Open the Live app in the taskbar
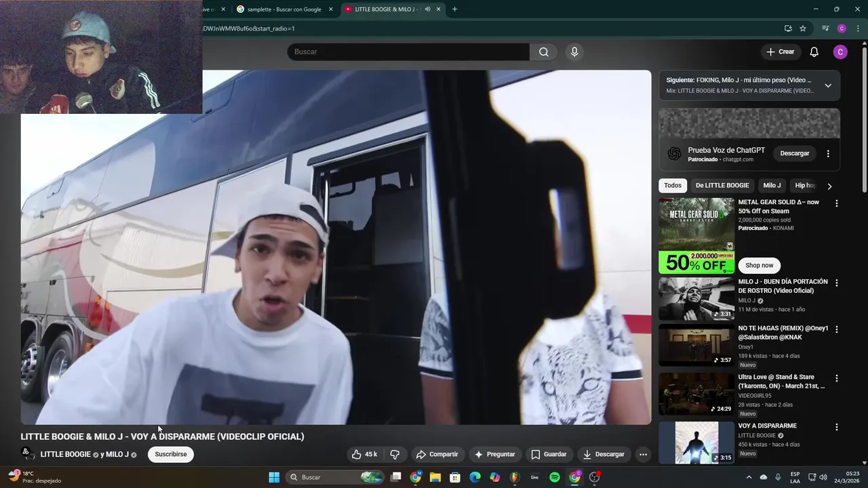Viewport: 868px width, 488px height. point(534,477)
